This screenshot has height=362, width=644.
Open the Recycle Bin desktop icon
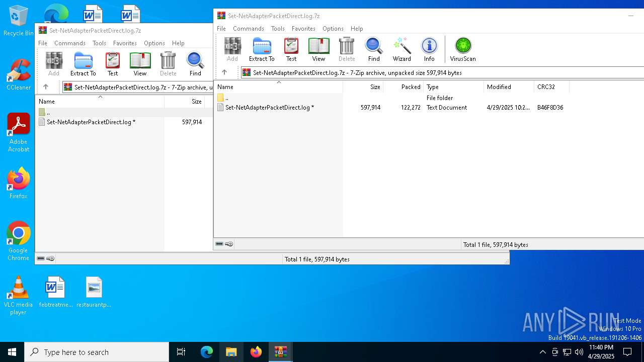tap(18, 21)
